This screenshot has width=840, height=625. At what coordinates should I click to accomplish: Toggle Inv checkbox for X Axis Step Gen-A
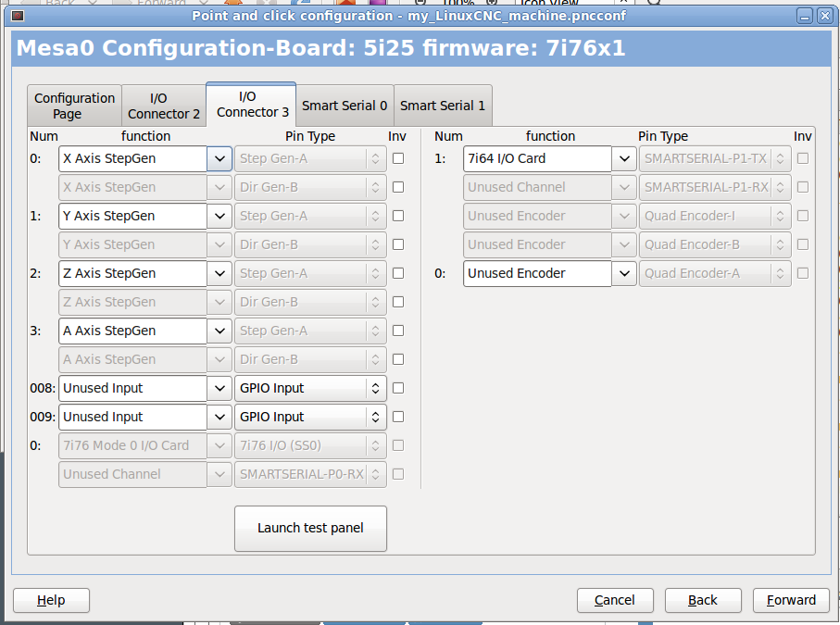[x=398, y=158]
